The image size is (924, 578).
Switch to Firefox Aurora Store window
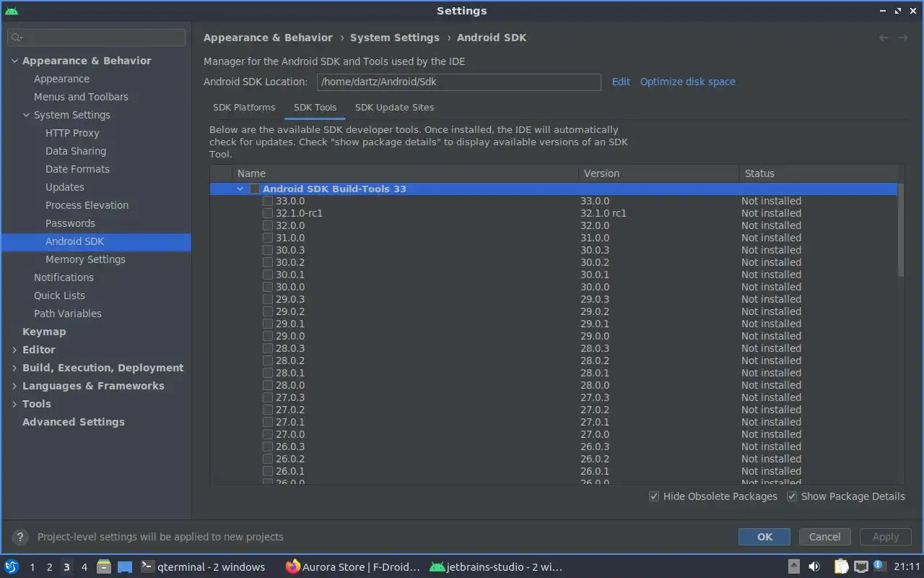click(x=352, y=566)
